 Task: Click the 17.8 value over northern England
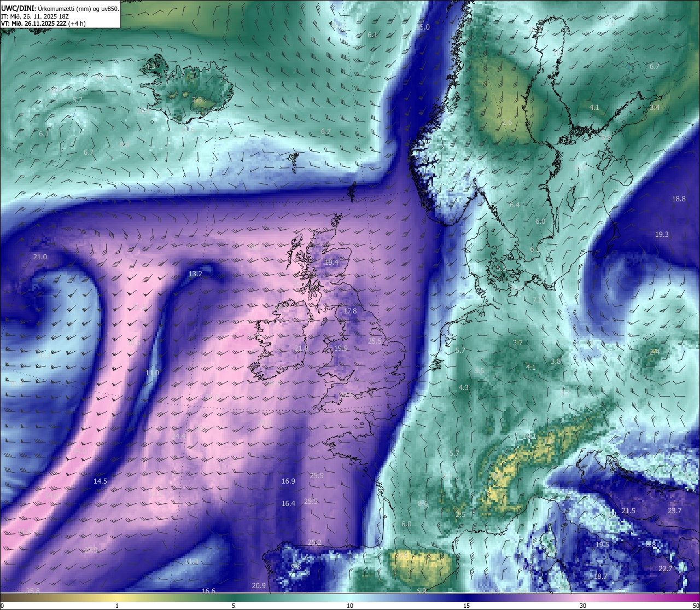coord(350,311)
